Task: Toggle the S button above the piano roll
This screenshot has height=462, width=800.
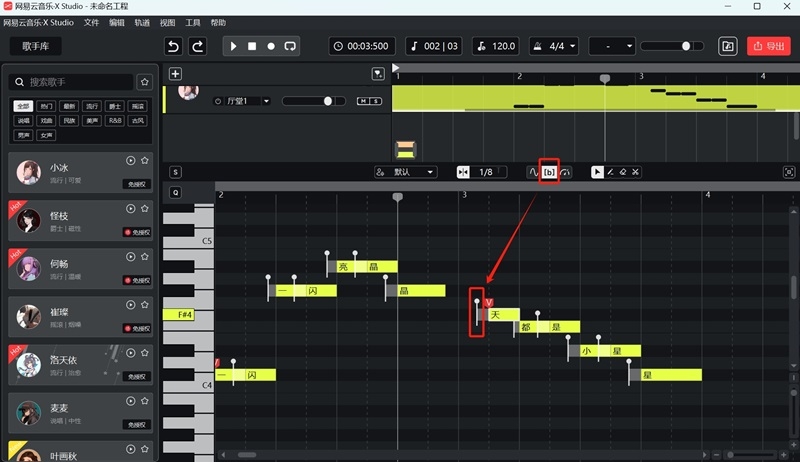Action: [176, 172]
